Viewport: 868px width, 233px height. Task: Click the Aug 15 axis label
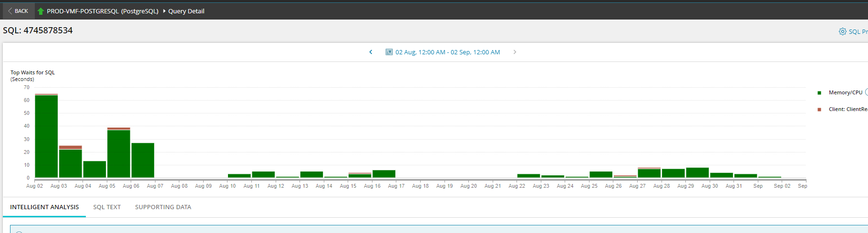[348, 186]
